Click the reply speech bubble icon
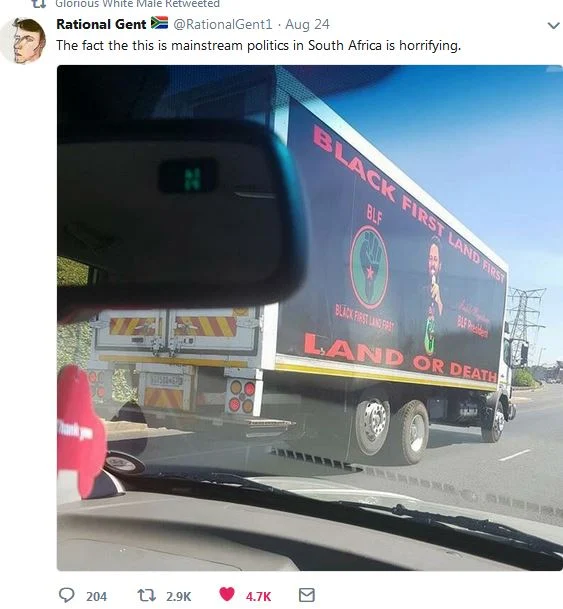The image size is (563, 609). 66,595
